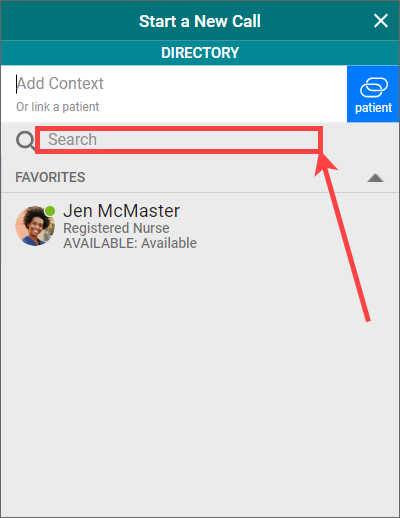Click inside the Search field
Screen dimensions: 400x518
tap(179, 140)
